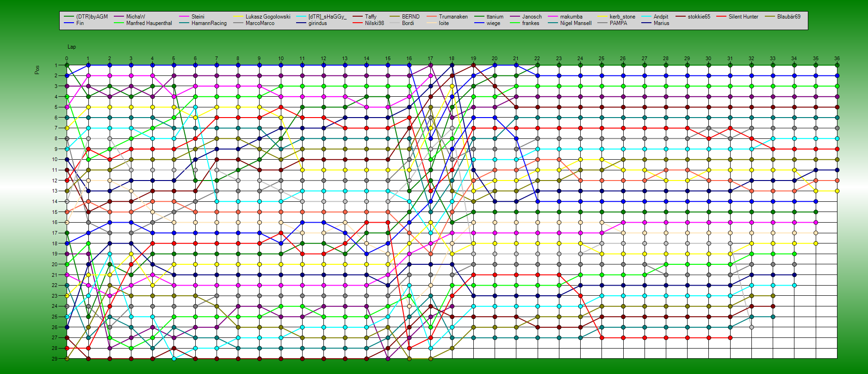The height and width of the screenshot is (374, 868).
Task: Select Blaubär69 in the legend
Action: (789, 17)
